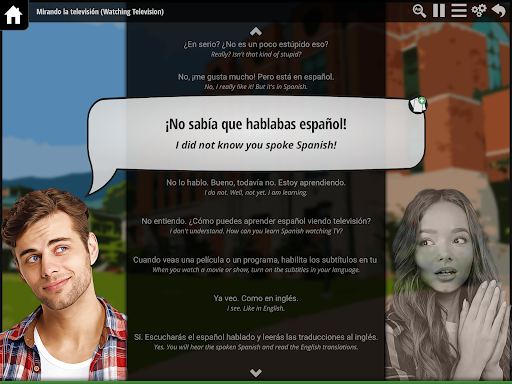Add current phrase to flashcards icon
This screenshot has height=384, width=512.
point(418,105)
